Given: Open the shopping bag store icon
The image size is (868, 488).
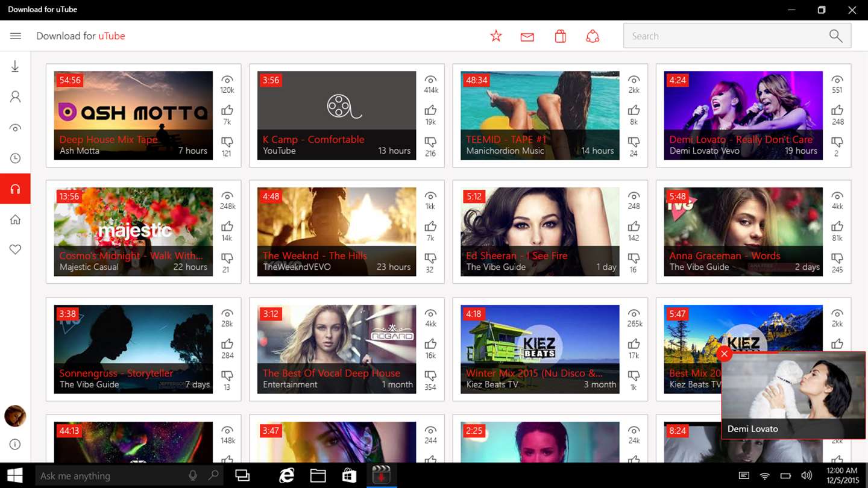Looking at the screenshot, I should tap(561, 36).
